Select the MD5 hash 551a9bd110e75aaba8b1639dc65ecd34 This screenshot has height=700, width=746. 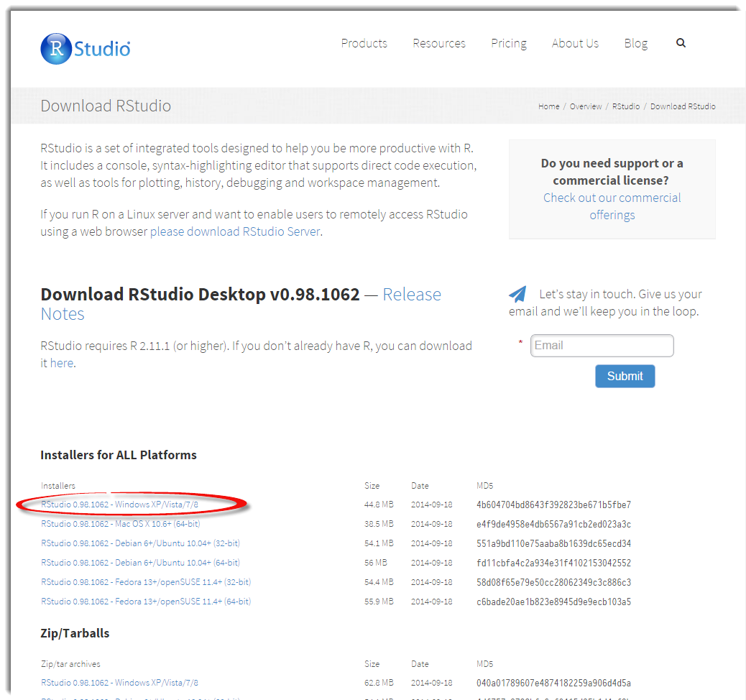click(554, 544)
